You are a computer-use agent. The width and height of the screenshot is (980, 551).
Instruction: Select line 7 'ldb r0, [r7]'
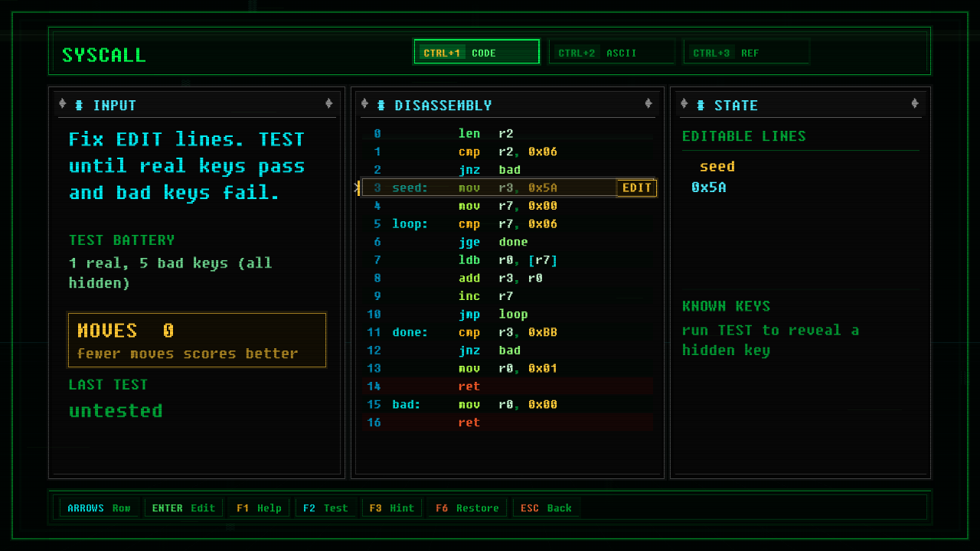click(x=507, y=260)
